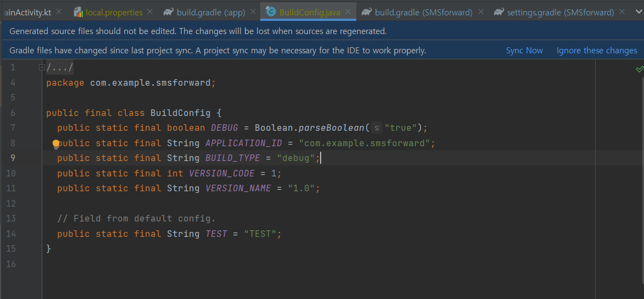Click the TEST constant name on line 14
This screenshot has width=644, height=299.
tap(216, 234)
